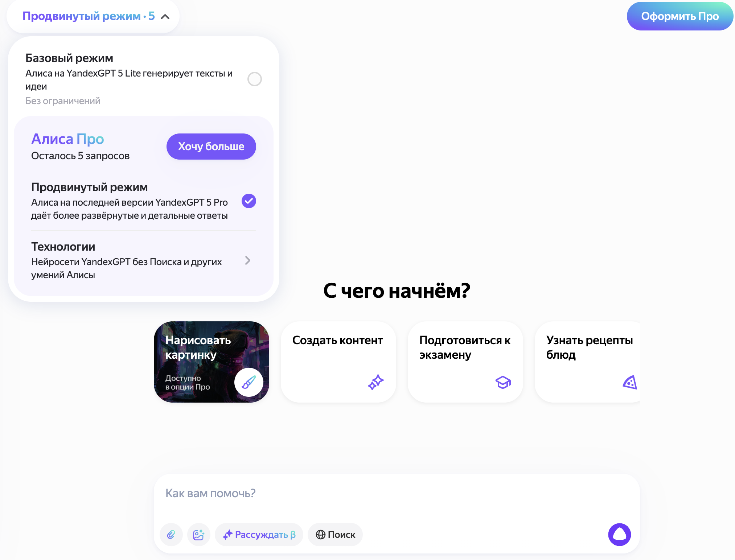Open the Нарисовать картинку thumbnail card
Image resolution: width=735 pixels, height=560 pixels.
212,362
